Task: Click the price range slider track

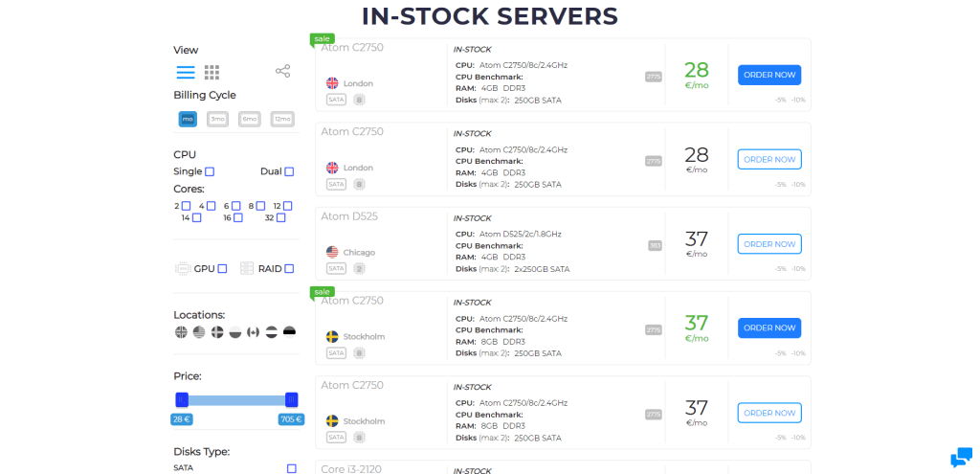Action: 236,400
